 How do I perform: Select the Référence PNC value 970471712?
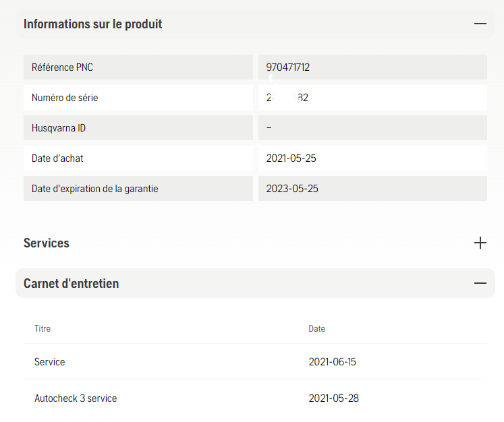click(287, 67)
